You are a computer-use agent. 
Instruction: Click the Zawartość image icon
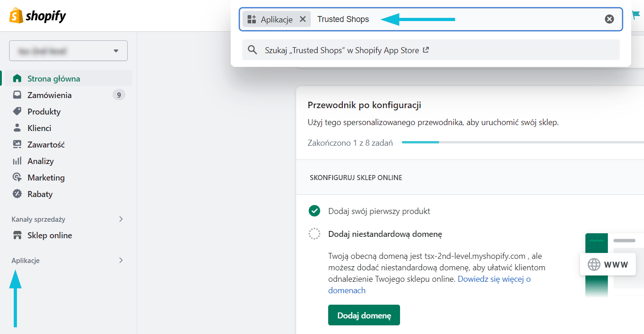coord(17,144)
